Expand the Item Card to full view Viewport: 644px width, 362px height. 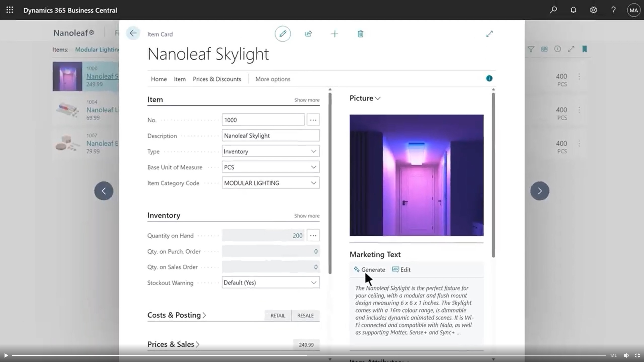[x=490, y=34]
